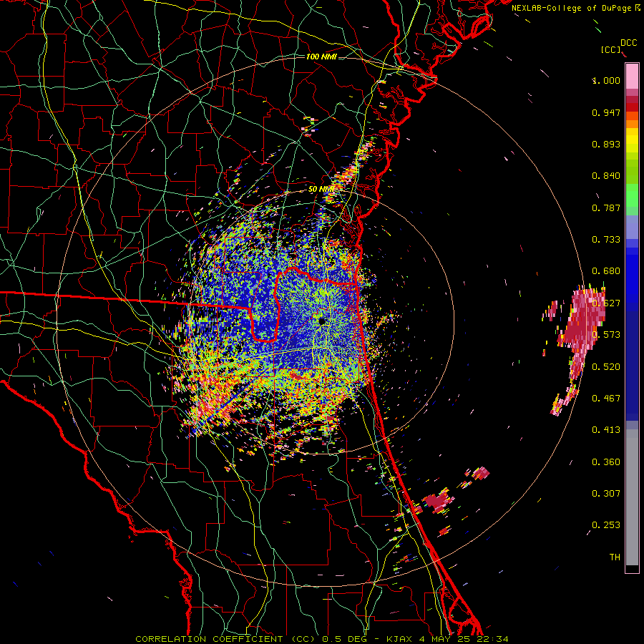Click the 0.360 scale value
The height and width of the screenshot is (644, 644).
pos(606,462)
